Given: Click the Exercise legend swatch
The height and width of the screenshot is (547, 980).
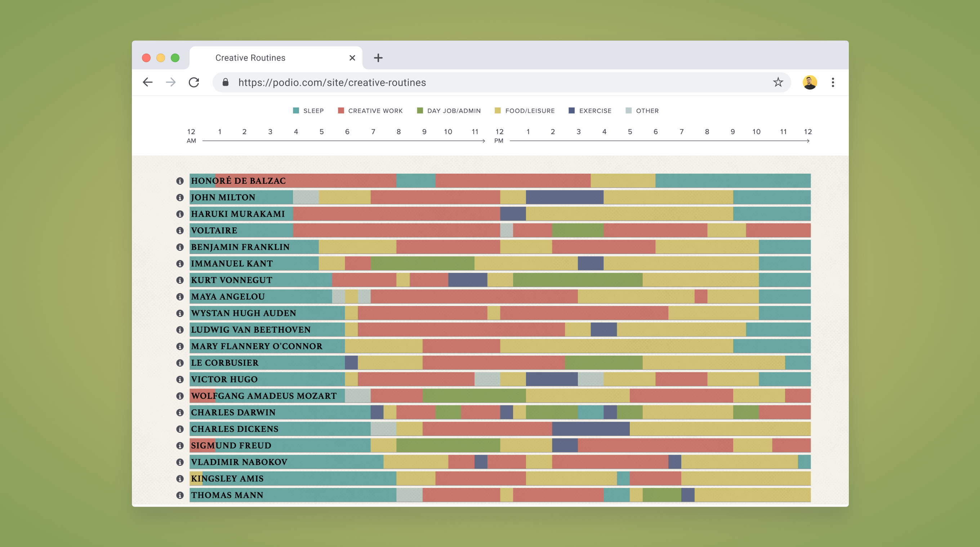Looking at the screenshot, I should point(571,110).
